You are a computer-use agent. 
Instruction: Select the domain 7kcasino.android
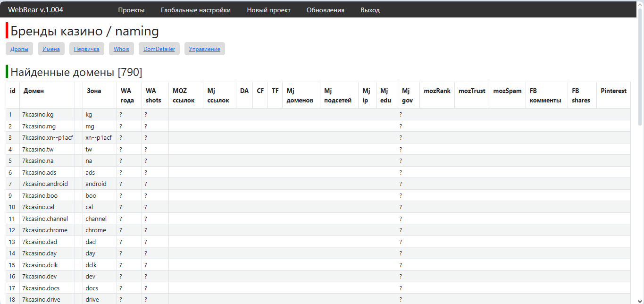coord(45,184)
